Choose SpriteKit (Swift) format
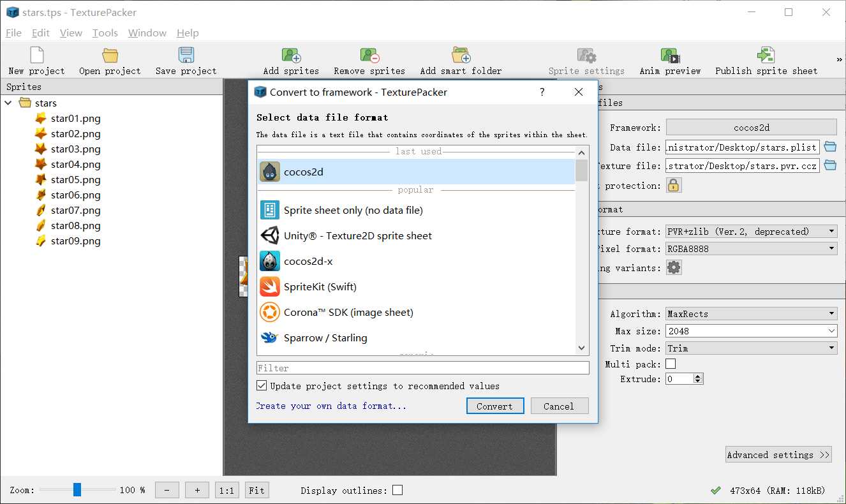846x504 pixels. click(416, 286)
